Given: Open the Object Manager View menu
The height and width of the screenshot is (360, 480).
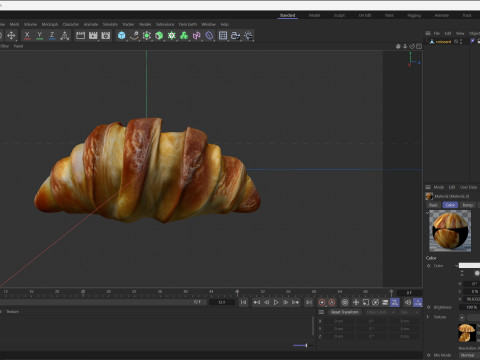Looking at the screenshot, I should pos(460,33).
